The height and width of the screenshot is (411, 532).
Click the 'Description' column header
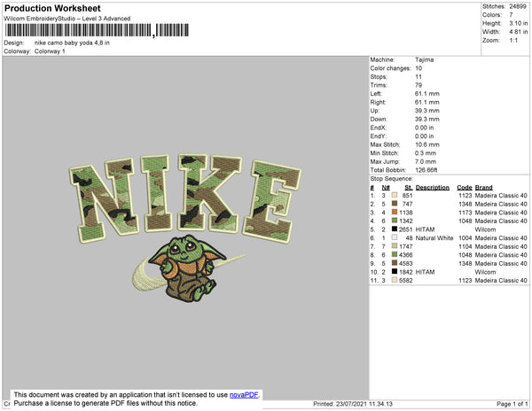(433, 188)
